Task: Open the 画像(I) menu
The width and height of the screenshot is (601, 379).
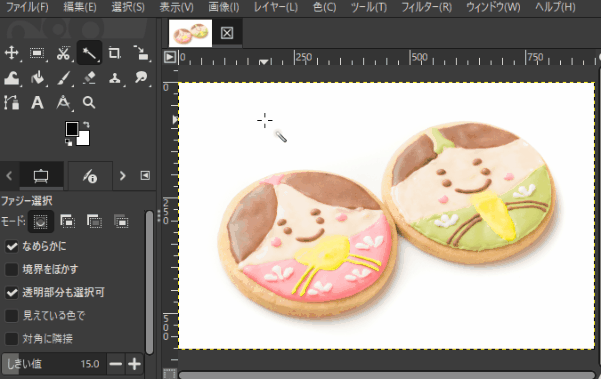Action: 224,7
